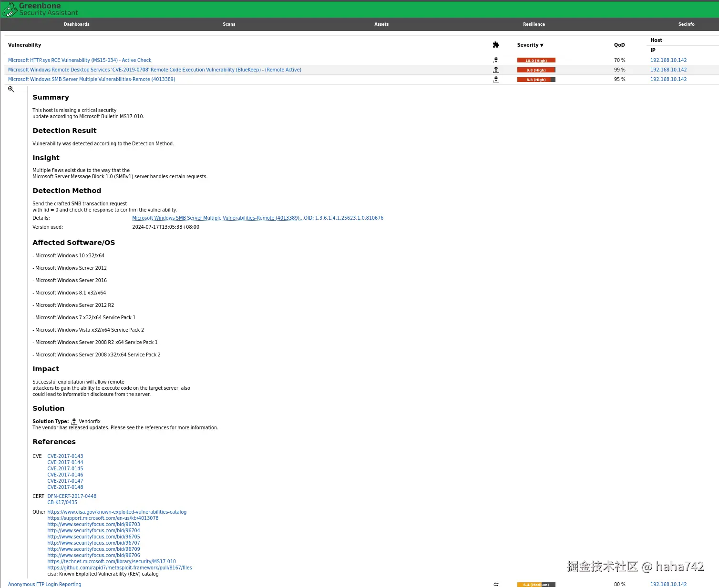This screenshot has height=588, width=719.
Task: Open BlueKeep CVE-2019-0708 vulnerability result
Action: tap(154, 70)
